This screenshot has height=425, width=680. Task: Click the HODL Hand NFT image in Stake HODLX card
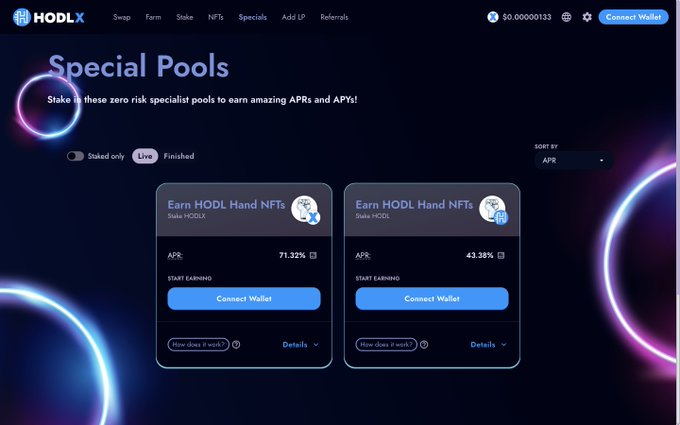pos(305,209)
